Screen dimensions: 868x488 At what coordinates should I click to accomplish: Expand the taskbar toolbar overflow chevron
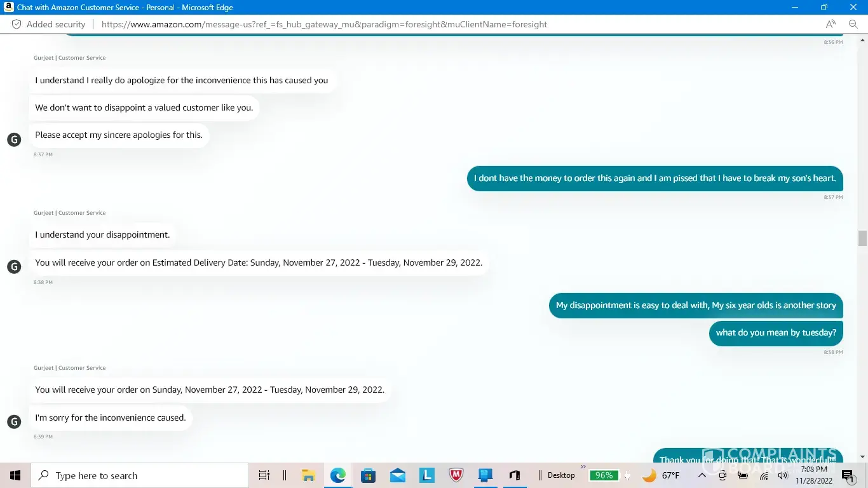[583, 468]
